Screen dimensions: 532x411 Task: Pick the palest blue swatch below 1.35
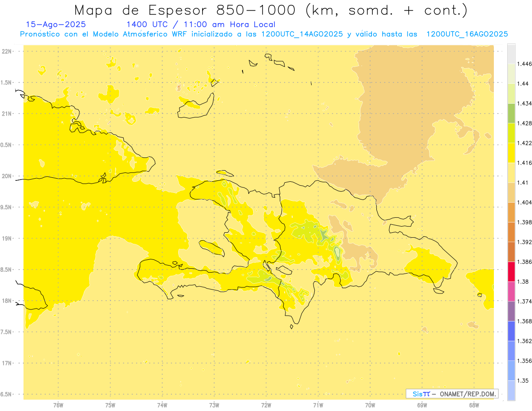[x=511, y=390]
